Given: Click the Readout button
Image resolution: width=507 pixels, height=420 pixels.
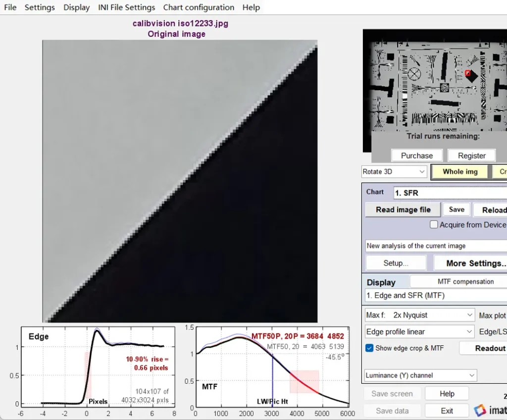Looking at the screenshot, I should (483, 348).
